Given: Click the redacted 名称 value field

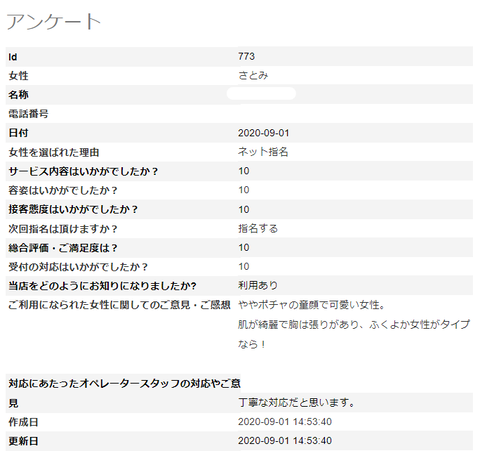Looking at the screenshot, I should [x=261, y=94].
